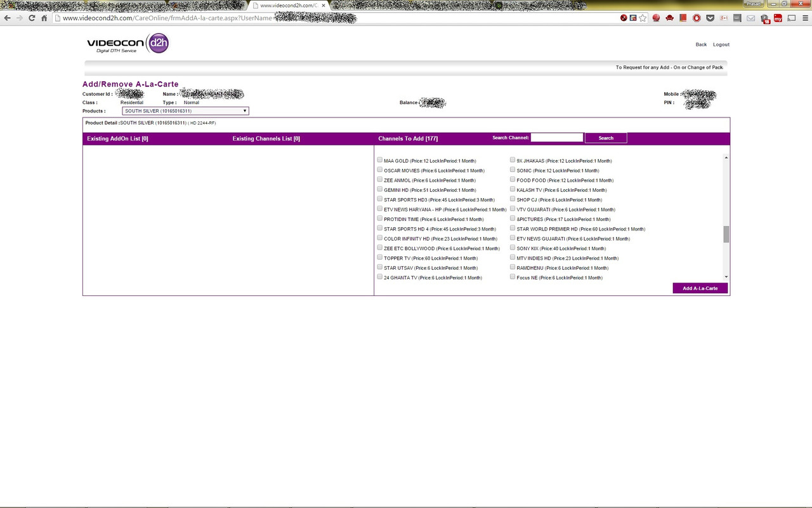
Task: Click the red blocked-content icon in address bar
Action: (x=624, y=18)
